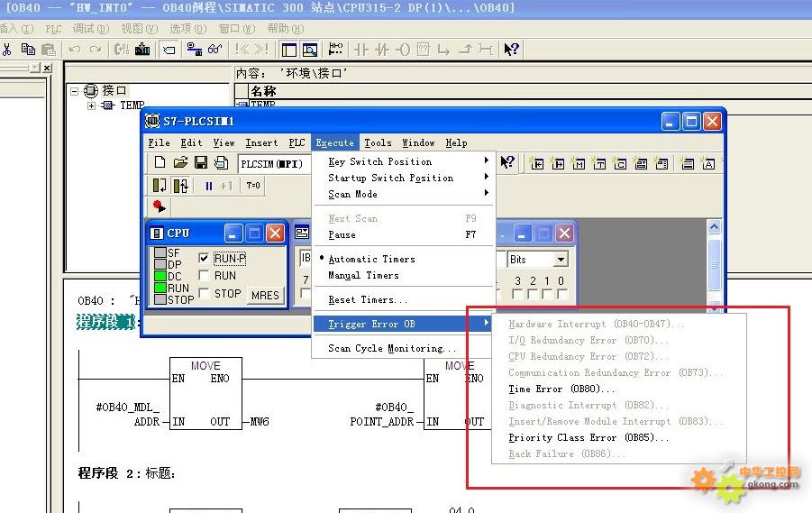Toggle bit 1 checkbox in input view
The height and width of the screenshot is (513, 812).
click(547, 294)
